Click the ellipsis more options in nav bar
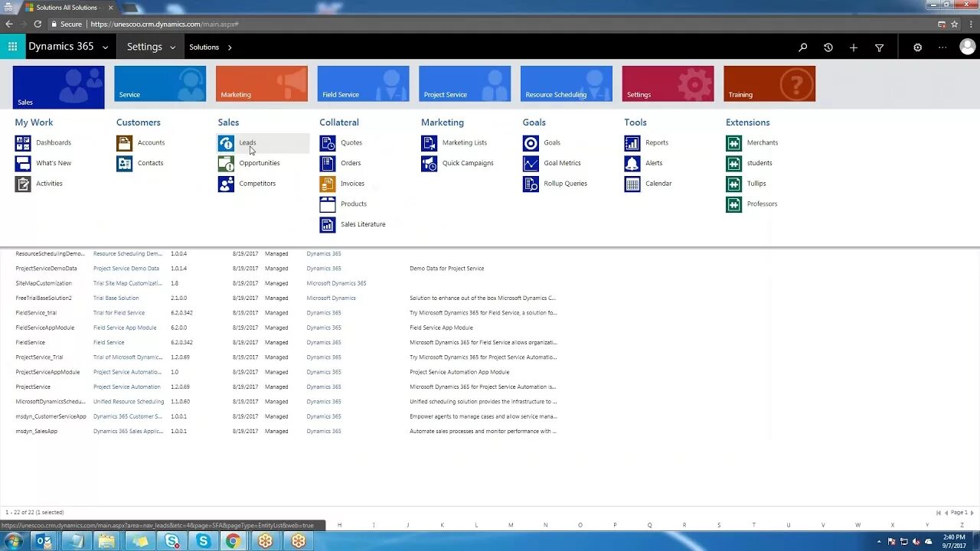 pyautogui.click(x=942, y=47)
